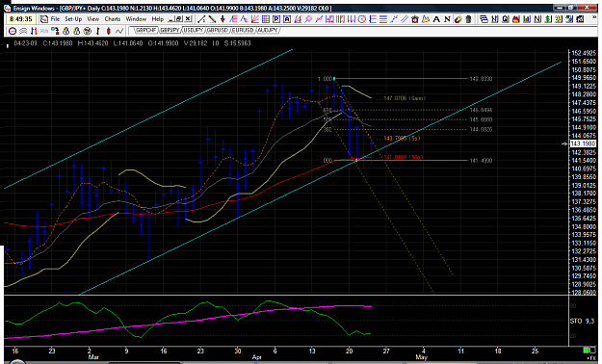The width and height of the screenshot is (602, 364).
Task: Restore the inner chart window
Action: tap(179, 18)
